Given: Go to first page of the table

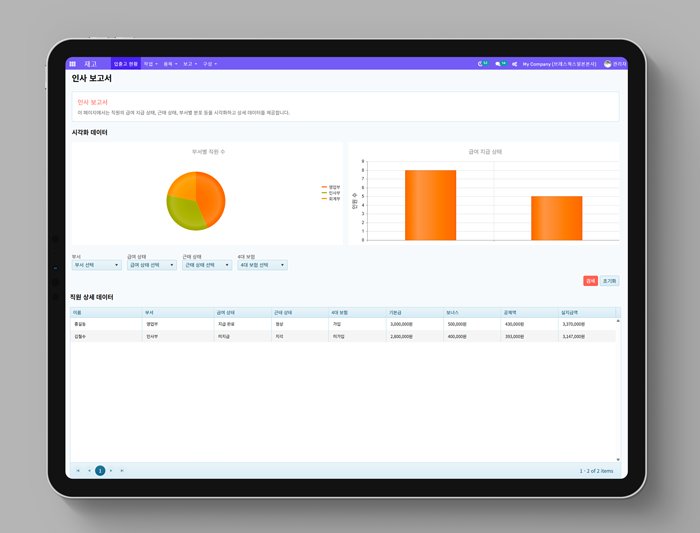Looking at the screenshot, I should tap(78, 470).
